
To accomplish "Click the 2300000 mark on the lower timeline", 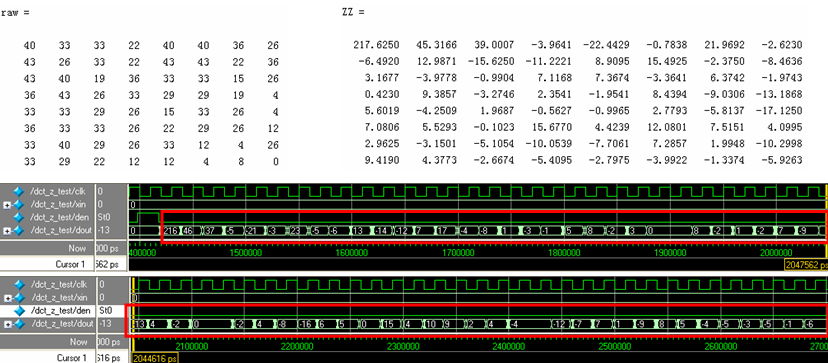I will (x=402, y=347).
